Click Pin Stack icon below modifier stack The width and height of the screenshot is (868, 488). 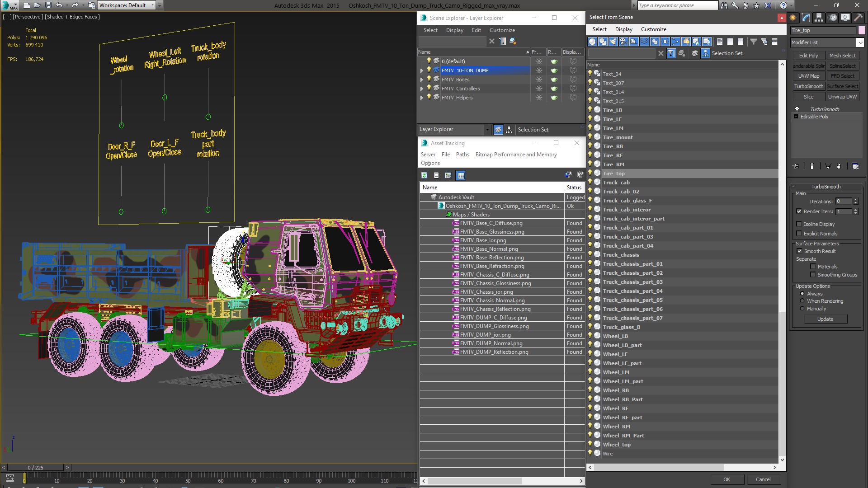(x=797, y=166)
